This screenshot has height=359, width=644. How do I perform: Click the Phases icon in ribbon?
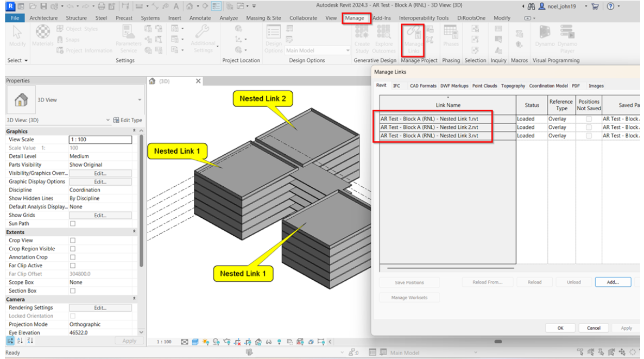click(451, 36)
